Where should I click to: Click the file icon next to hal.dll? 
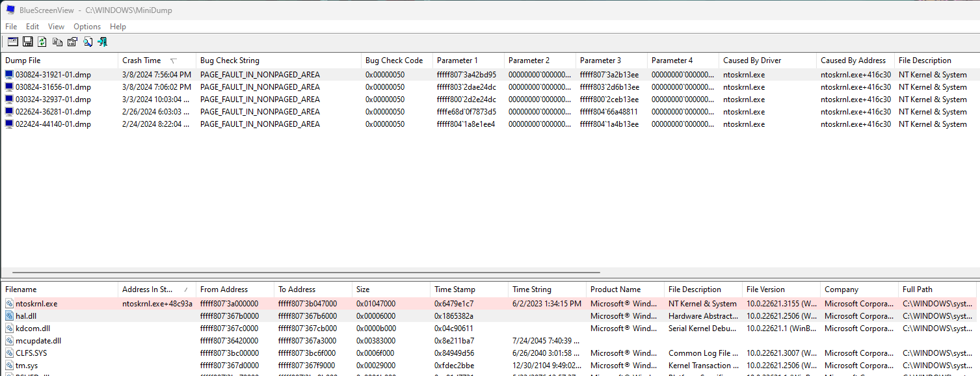point(9,316)
